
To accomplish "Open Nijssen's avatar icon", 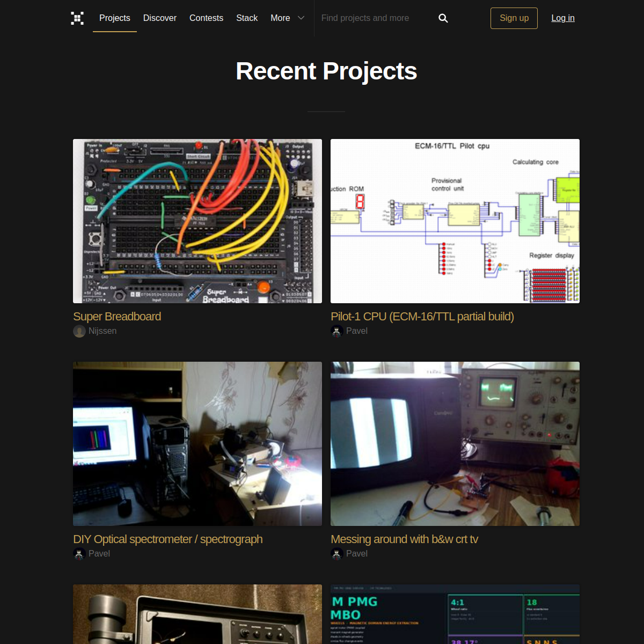I will coord(79,331).
